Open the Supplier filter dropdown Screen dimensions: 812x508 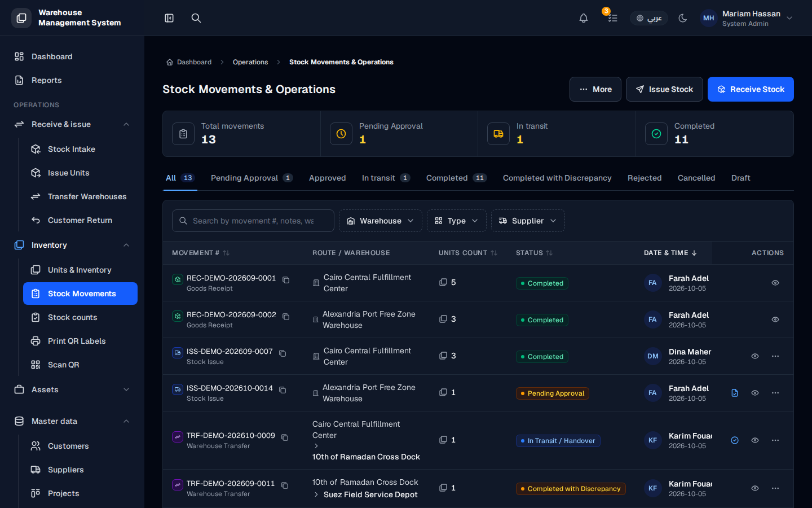[x=528, y=221]
